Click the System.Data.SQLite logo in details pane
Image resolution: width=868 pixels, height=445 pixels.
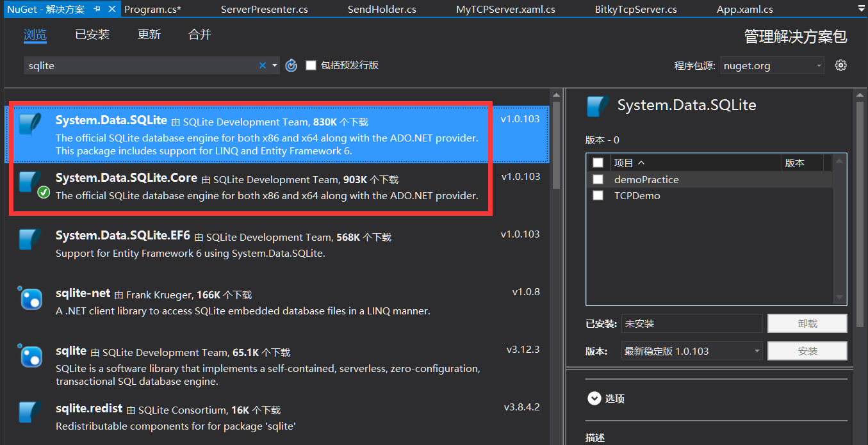pyautogui.click(x=596, y=106)
